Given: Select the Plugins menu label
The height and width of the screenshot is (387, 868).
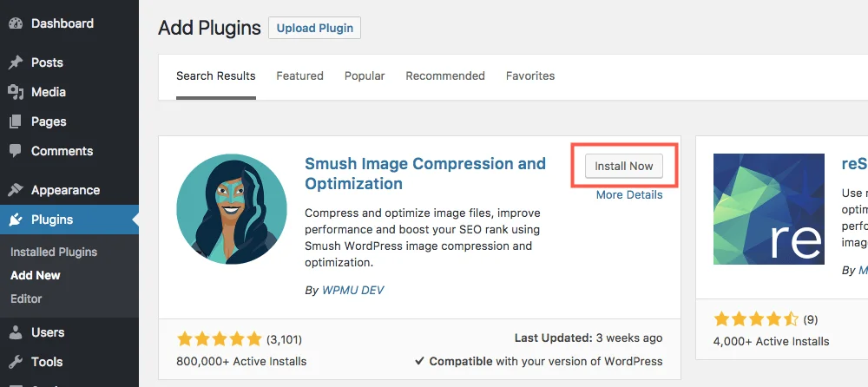Looking at the screenshot, I should click(x=52, y=220).
